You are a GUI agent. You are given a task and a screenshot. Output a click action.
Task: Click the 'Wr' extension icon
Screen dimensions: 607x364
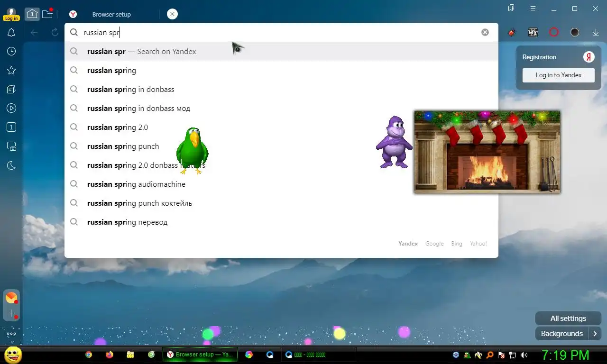533,32
